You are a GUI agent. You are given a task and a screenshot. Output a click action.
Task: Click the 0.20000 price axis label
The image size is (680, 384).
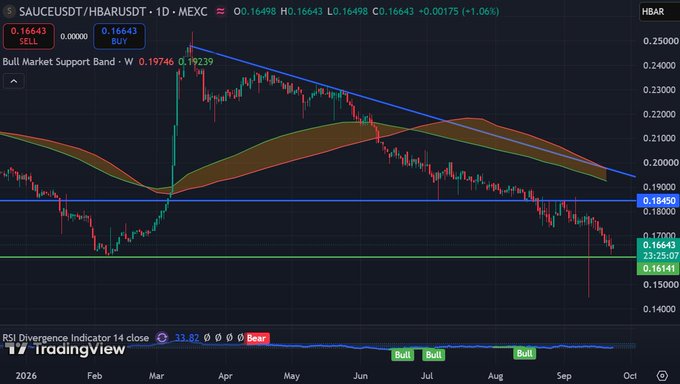tap(660, 163)
